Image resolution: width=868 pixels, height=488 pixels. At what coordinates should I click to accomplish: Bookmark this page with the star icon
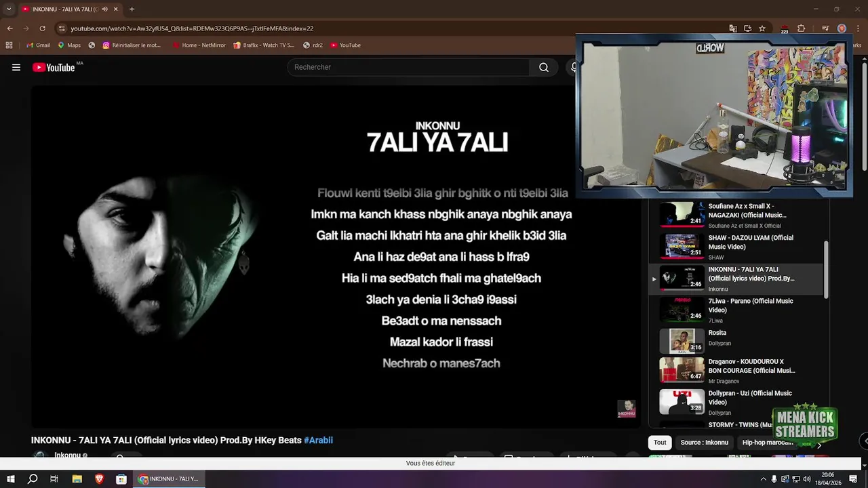[x=762, y=28]
